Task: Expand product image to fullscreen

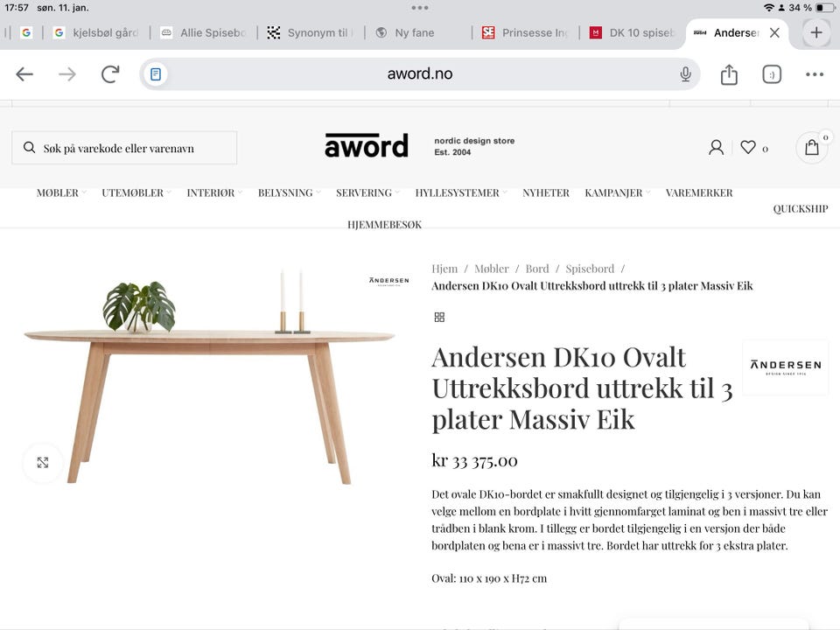Action: [43, 462]
